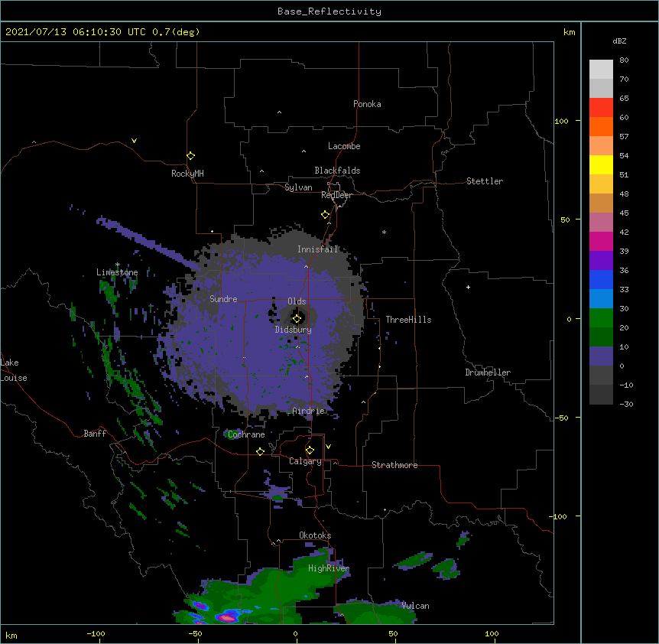
Task: Click the Vulcan label
Action: pos(415,606)
